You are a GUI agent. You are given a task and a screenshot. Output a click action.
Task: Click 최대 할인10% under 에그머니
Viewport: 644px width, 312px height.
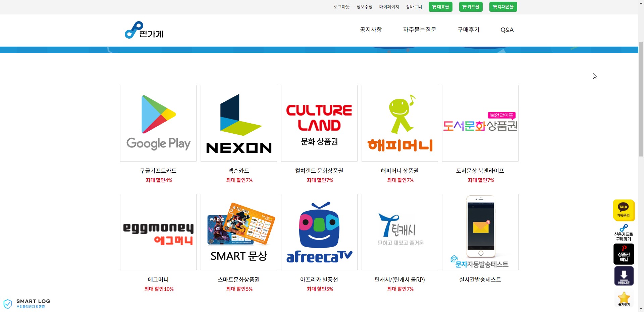tap(159, 289)
